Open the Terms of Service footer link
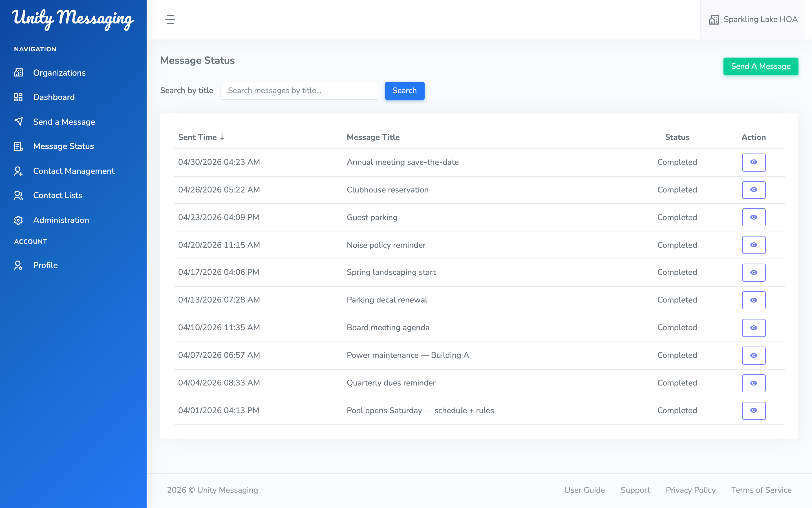Screen dimensions: 812x508 (761, 490)
